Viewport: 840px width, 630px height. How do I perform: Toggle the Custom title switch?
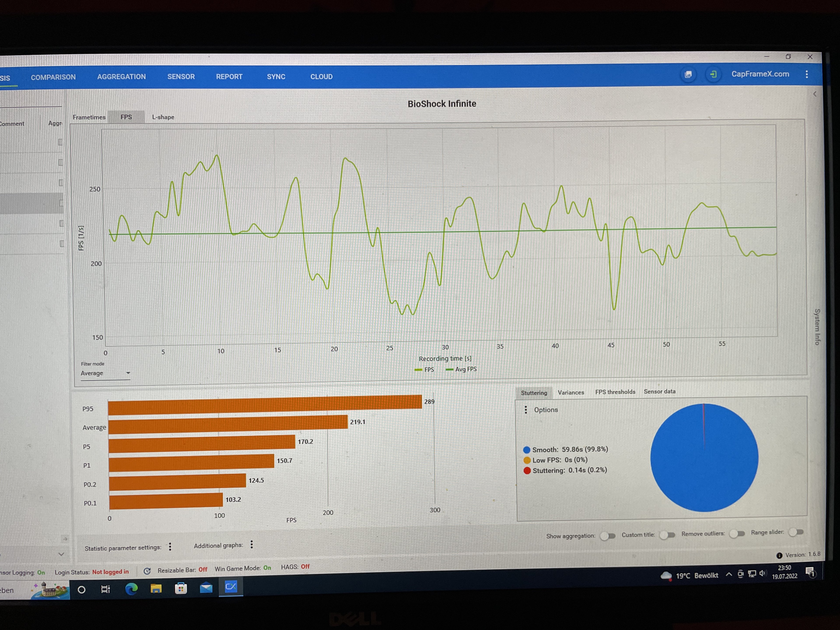point(667,535)
